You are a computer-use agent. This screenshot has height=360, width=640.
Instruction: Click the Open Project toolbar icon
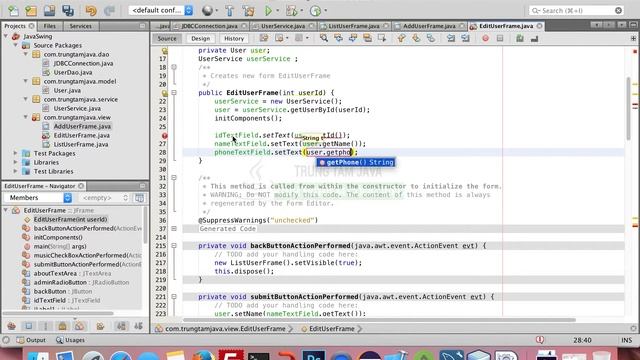49,11
